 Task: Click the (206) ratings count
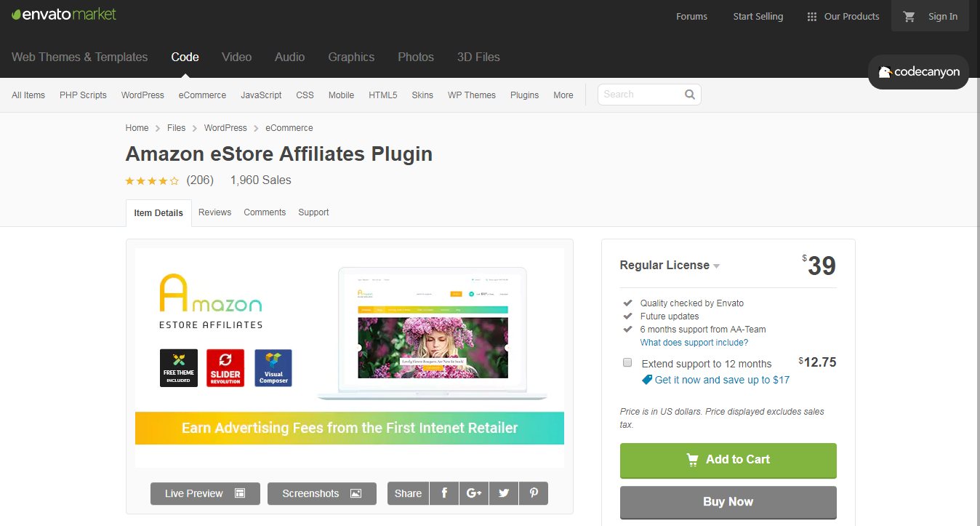pyautogui.click(x=200, y=180)
